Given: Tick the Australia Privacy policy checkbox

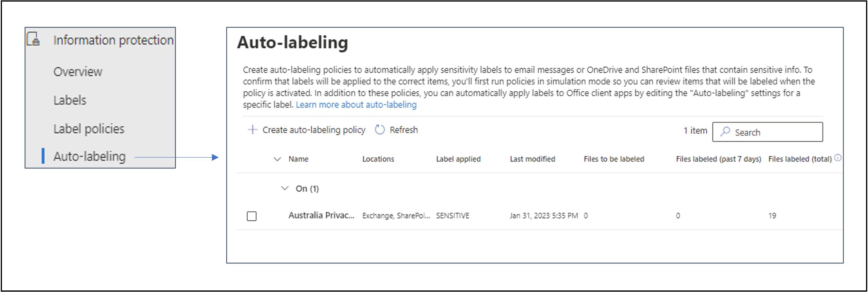Looking at the screenshot, I should (x=252, y=216).
